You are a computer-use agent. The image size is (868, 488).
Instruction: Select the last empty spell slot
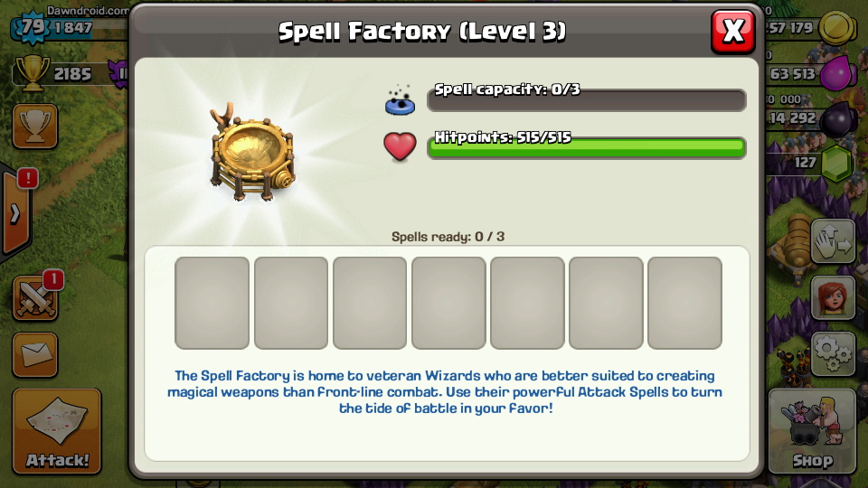(x=684, y=303)
